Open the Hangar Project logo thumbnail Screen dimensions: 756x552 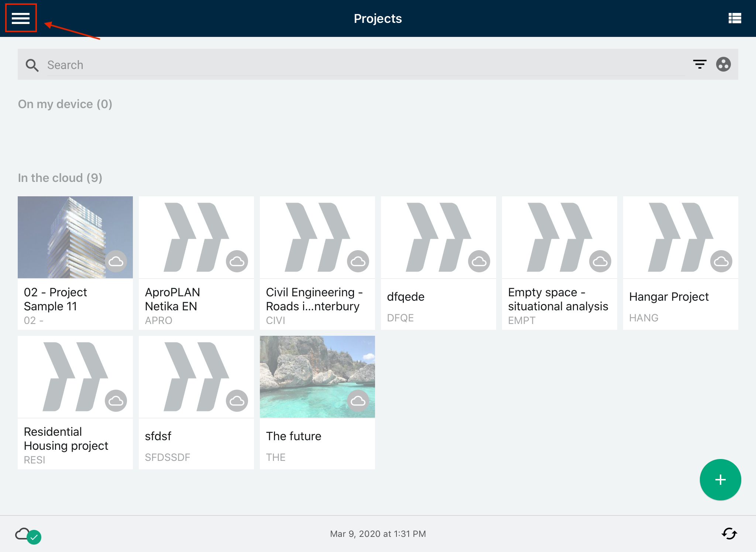(x=681, y=237)
